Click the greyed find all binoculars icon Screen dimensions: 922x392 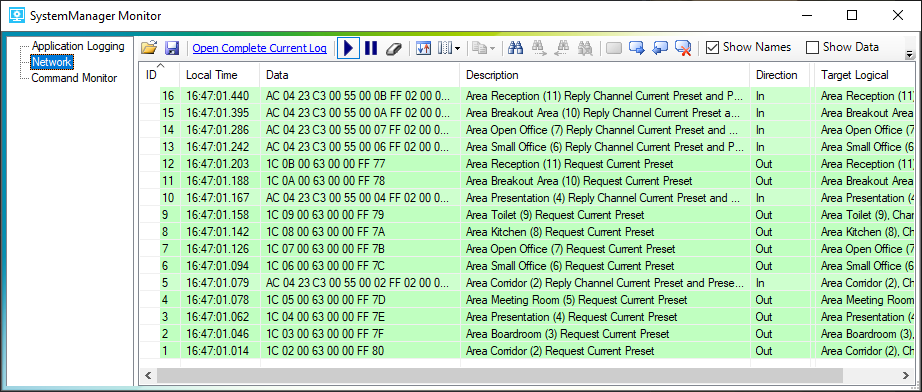[x=584, y=48]
